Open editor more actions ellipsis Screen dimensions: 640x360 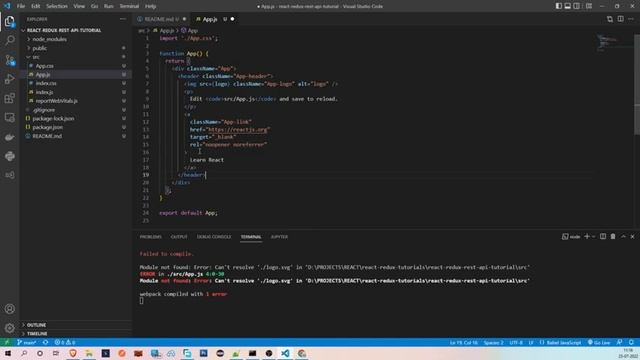pyautogui.click(x=631, y=19)
